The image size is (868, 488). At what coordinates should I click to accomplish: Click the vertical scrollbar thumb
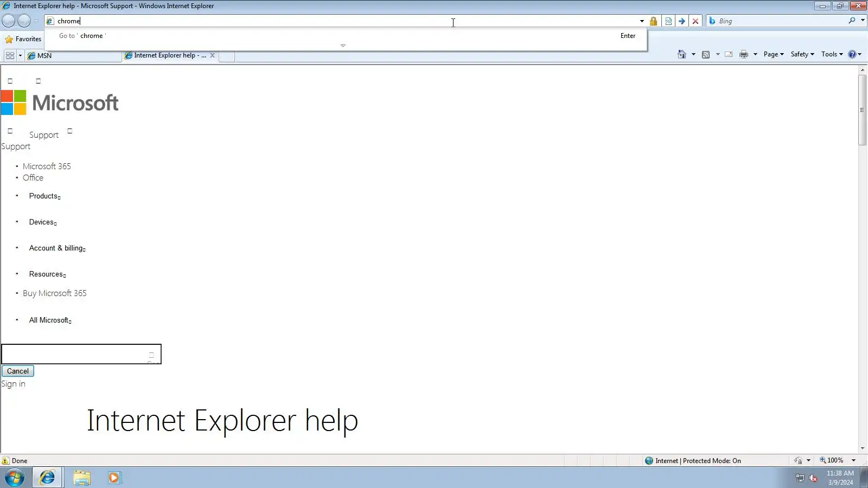pyautogui.click(x=862, y=110)
